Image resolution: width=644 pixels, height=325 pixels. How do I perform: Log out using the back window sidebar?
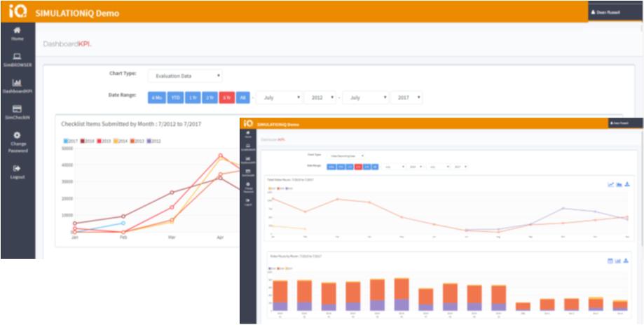click(18, 172)
